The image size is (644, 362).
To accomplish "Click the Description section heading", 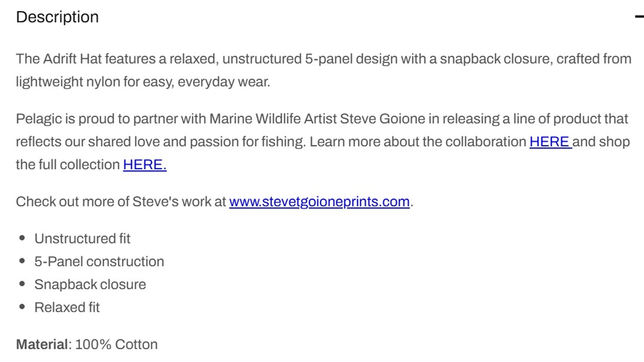I will (57, 17).
